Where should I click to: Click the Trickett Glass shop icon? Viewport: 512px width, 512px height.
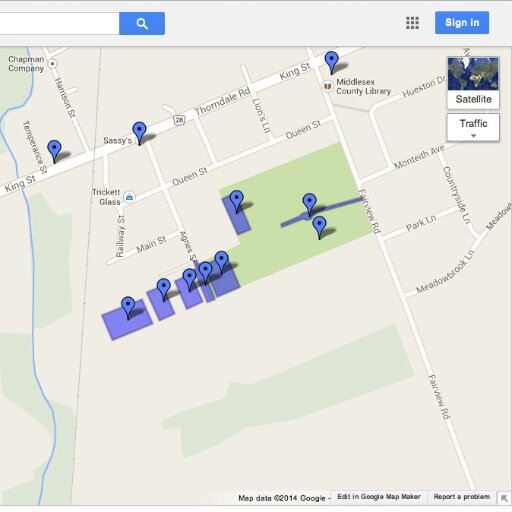129,197
